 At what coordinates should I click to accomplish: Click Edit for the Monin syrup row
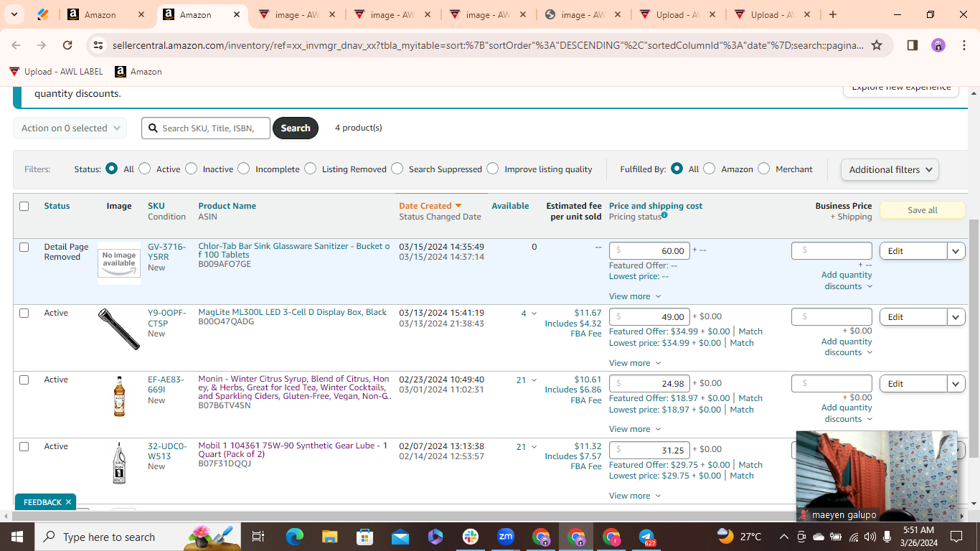tap(913, 384)
